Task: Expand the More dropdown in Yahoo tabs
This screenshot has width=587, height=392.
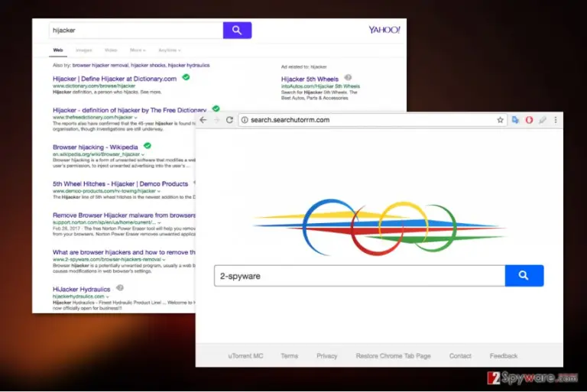Action: tap(138, 50)
